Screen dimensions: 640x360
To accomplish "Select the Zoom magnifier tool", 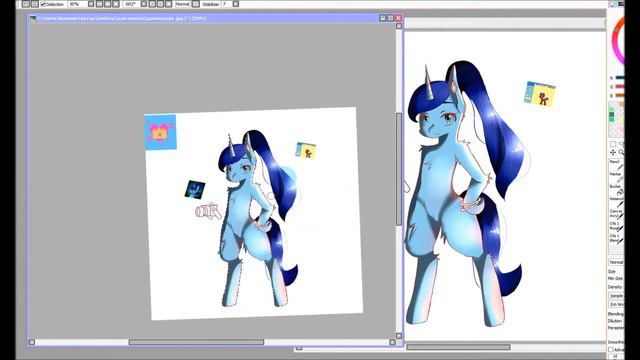I will pos(621,152).
